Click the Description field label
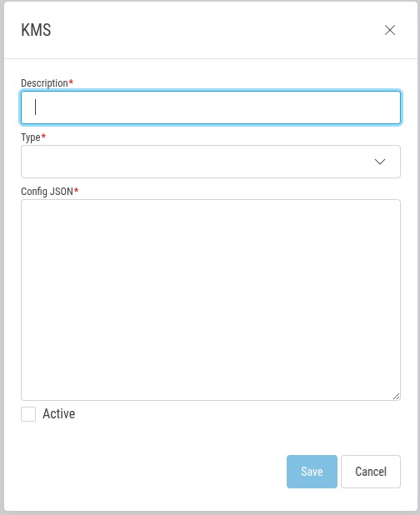This screenshot has height=515, width=420. [44, 83]
